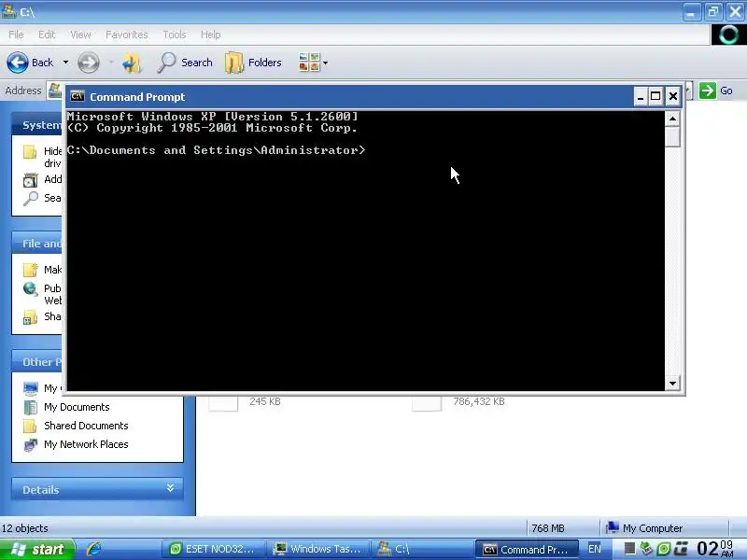Click the 786,432 KB file entry
747x560 pixels.
[x=458, y=402]
